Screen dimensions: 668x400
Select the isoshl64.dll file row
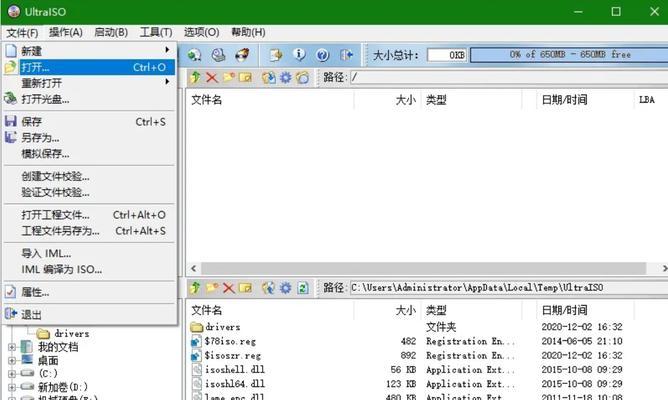(228, 384)
